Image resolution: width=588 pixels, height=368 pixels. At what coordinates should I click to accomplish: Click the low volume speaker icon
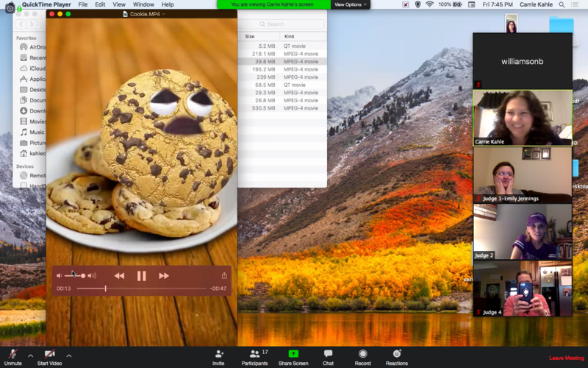[x=59, y=275]
